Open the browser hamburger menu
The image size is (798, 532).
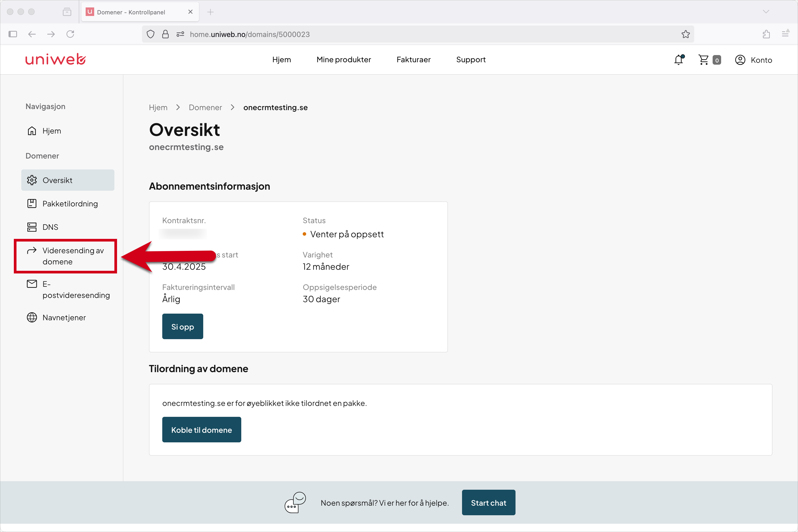pos(785,34)
